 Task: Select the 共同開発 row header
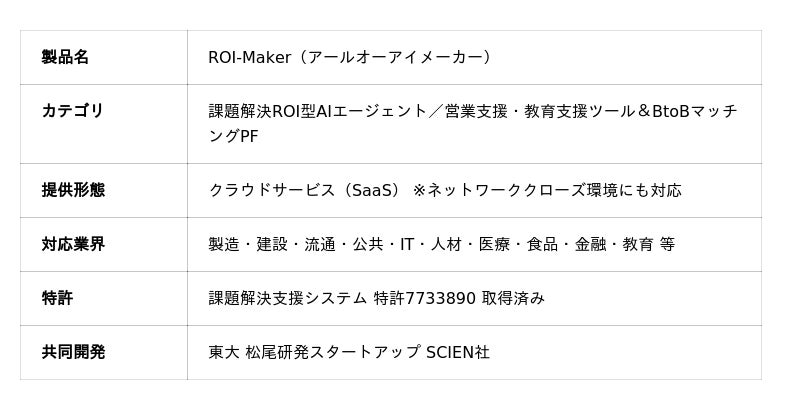point(72,352)
